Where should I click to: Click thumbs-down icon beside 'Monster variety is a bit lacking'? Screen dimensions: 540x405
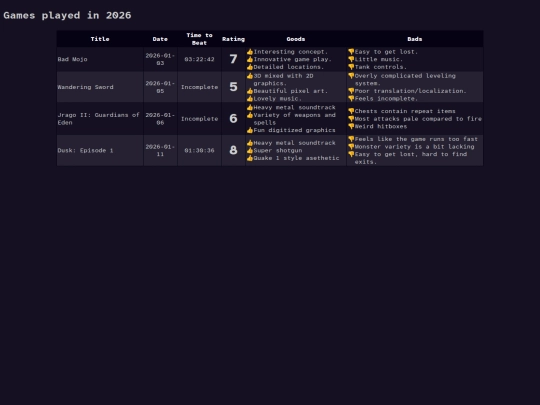[351, 147]
